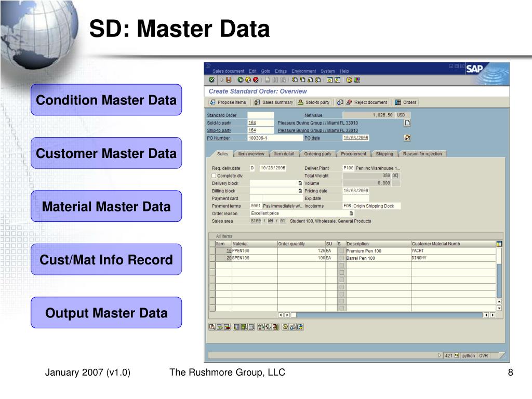Viewport: 532px width, 399px height.
Task: Open the Extras menu
Action: [281, 71]
